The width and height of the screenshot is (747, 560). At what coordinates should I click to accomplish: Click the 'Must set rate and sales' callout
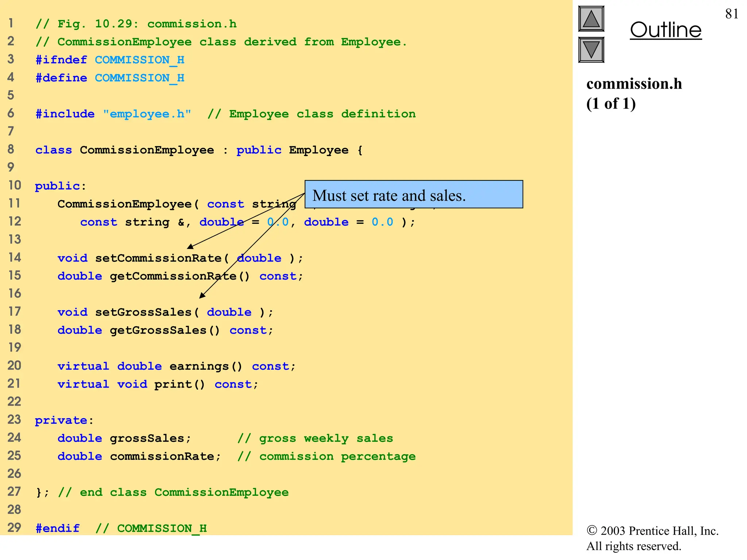tap(414, 195)
